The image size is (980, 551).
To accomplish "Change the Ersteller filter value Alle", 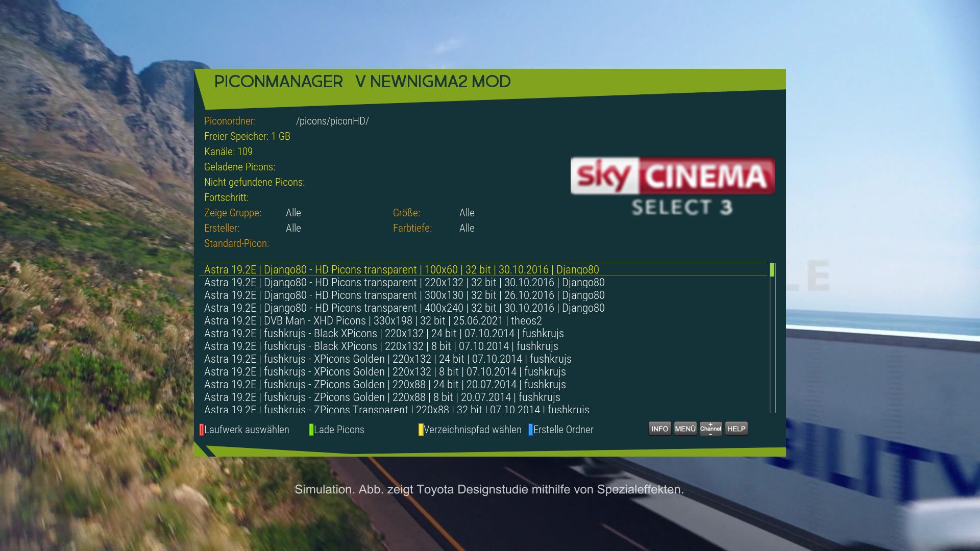I will coord(293,228).
